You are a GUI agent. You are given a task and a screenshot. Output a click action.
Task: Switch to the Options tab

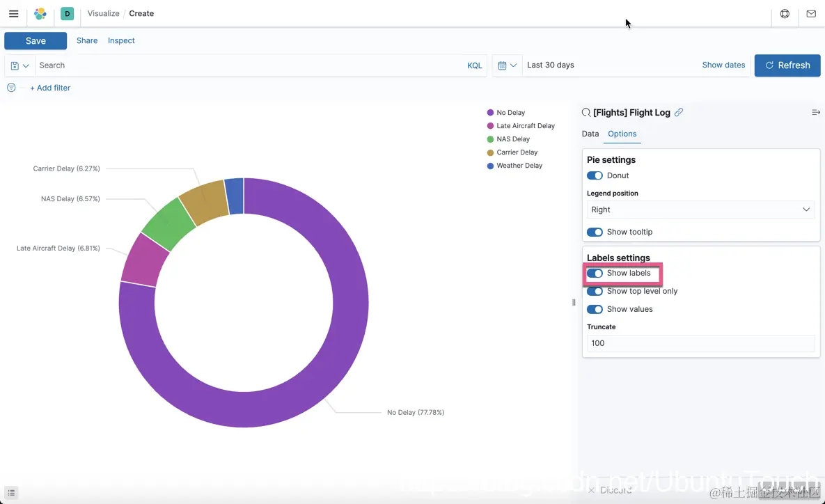tap(622, 134)
